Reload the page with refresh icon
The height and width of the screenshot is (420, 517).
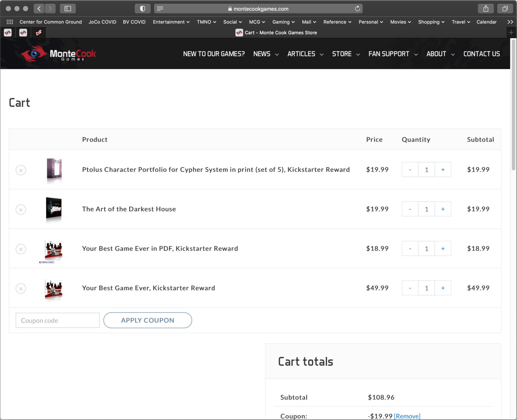point(357,9)
